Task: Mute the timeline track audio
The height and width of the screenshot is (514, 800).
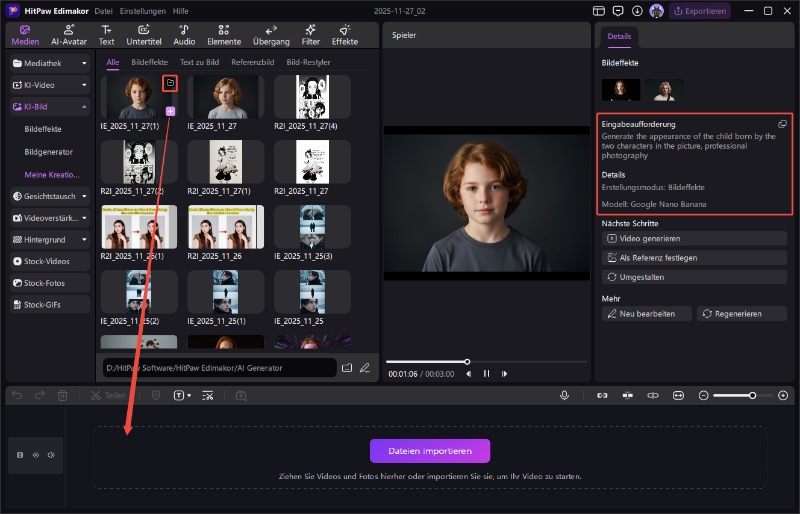Action: [x=50, y=455]
